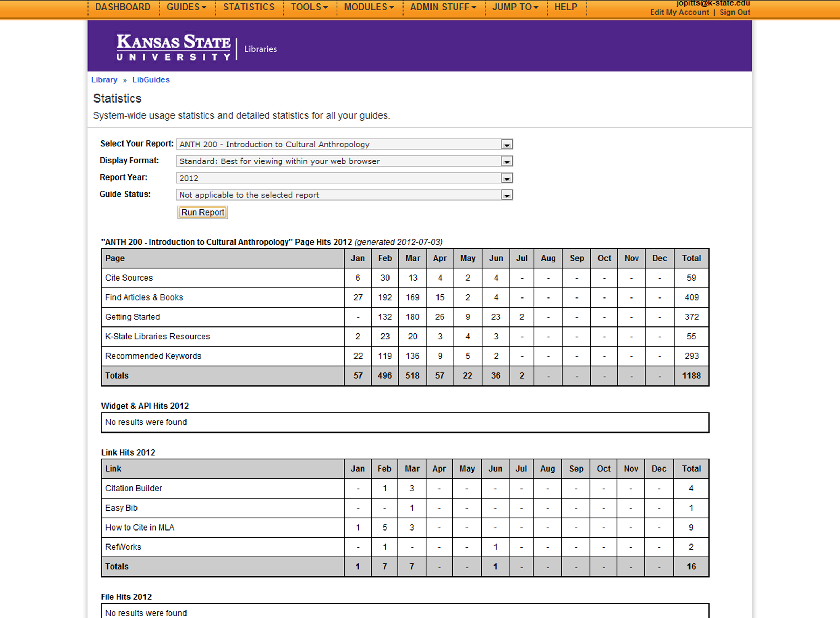Click the RefWorks link row
840x618 pixels.
[x=405, y=547]
